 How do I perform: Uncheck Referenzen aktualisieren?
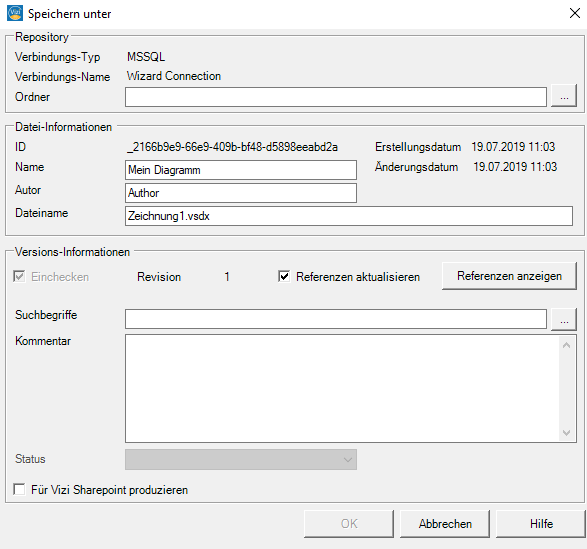tap(284, 277)
